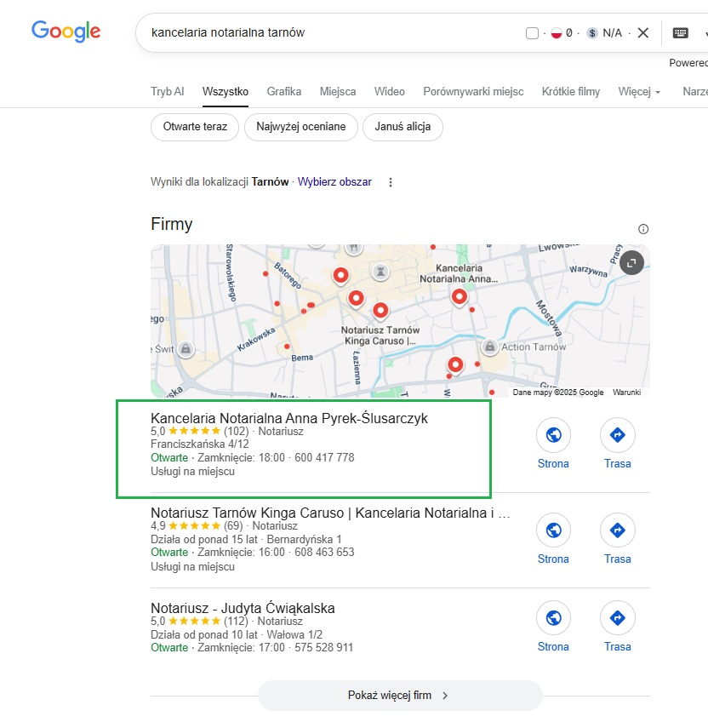Expand the Więcej dropdown menu
Viewport: 708px width, 728px height.
[x=639, y=92]
